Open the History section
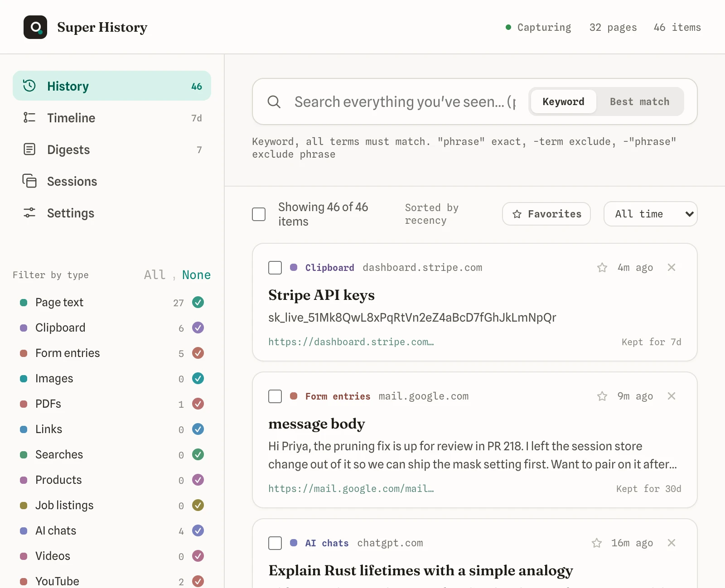 pyautogui.click(x=112, y=86)
